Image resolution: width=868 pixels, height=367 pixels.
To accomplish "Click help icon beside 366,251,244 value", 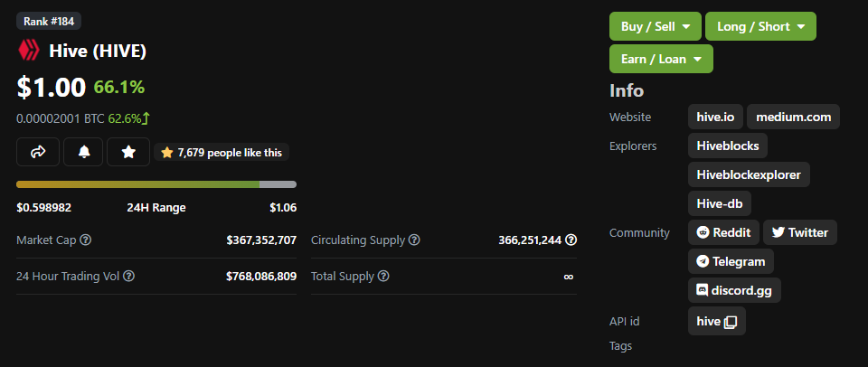I will (x=571, y=240).
